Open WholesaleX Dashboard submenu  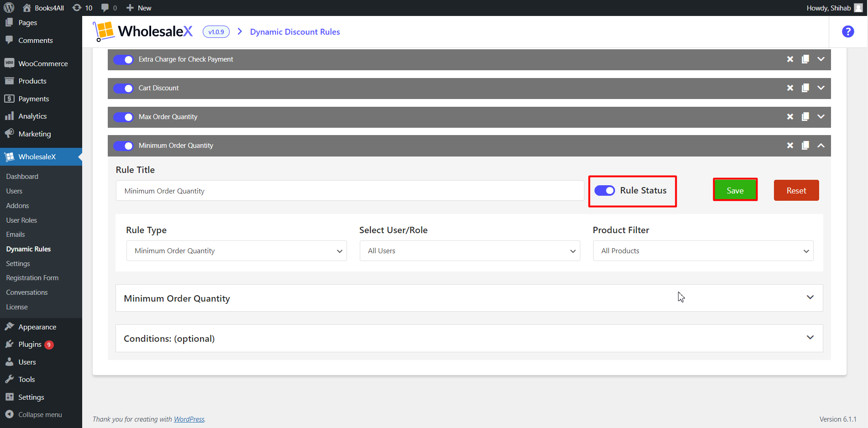[22, 177]
